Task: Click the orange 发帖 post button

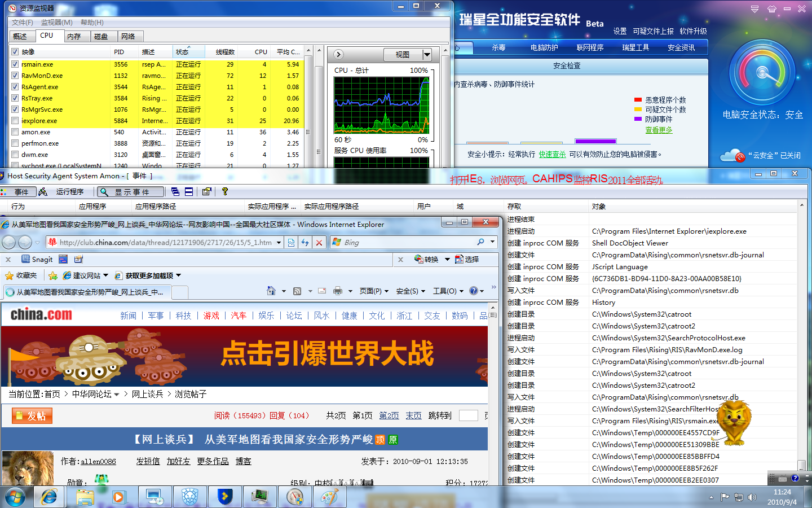Action: point(32,416)
